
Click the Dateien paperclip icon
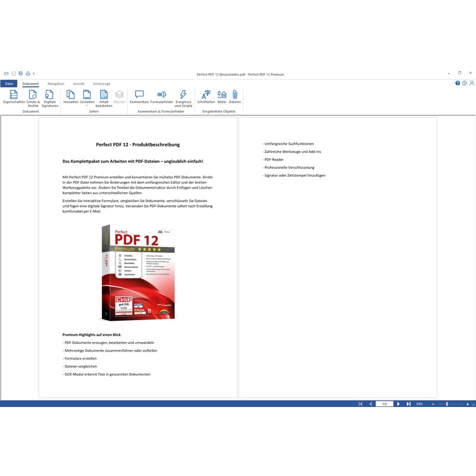click(x=235, y=97)
